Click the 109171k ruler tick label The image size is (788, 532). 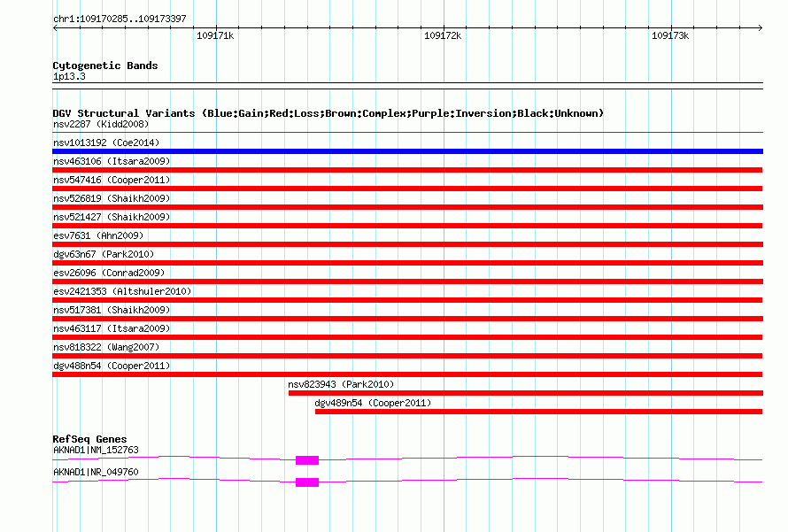click(x=215, y=35)
